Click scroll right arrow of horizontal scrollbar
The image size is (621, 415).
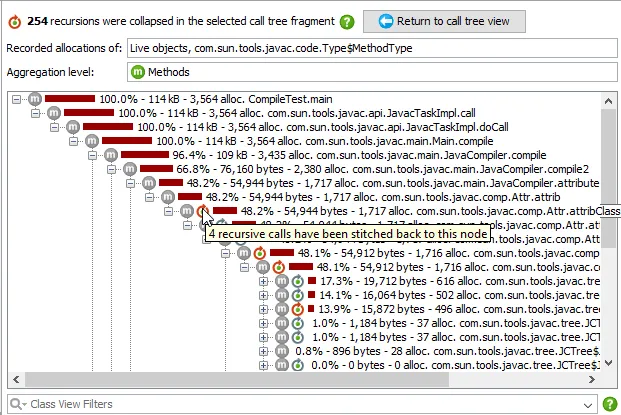592,379
